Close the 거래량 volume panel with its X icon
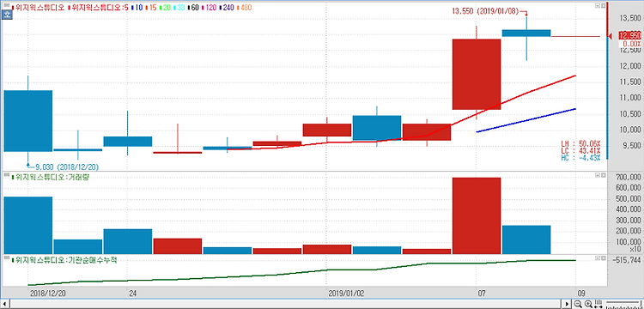The height and width of the screenshot is (309, 644). point(603,175)
